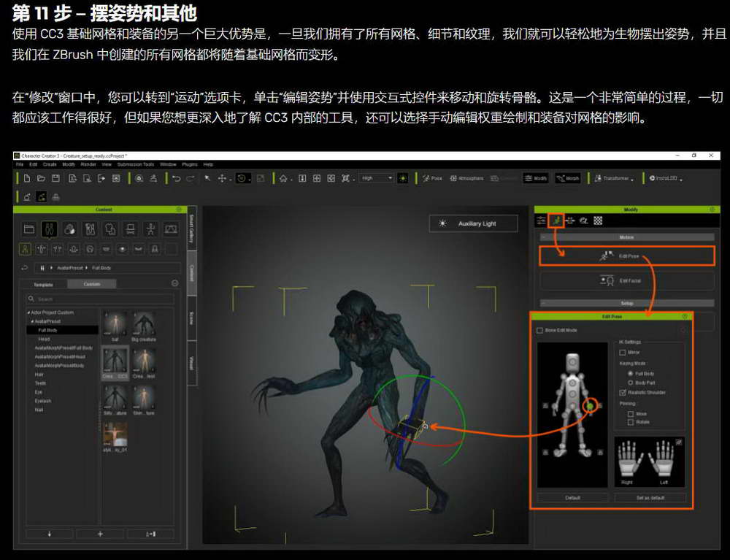This screenshot has width=730, height=560.
Task: Click the Morph toolbar button
Action: pos(568,178)
